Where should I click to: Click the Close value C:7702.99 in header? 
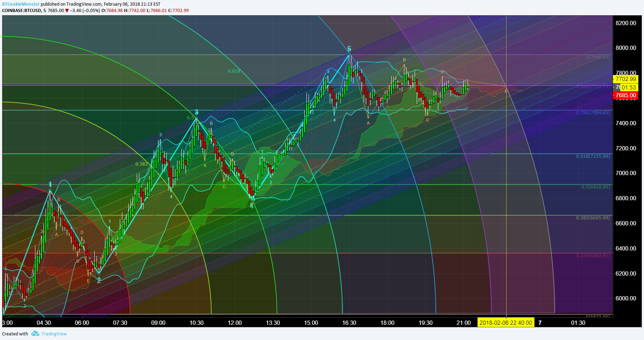pyautogui.click(x=178, y=11)
